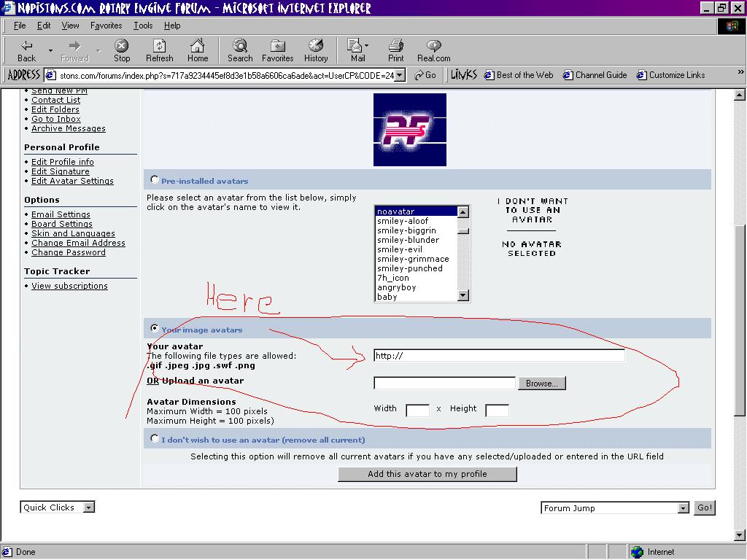Image resolution: width=747 pixels, height=560 pixels.
Task: Click the avatar list scrollbar down arrow
Action: [x=462, y=295]
